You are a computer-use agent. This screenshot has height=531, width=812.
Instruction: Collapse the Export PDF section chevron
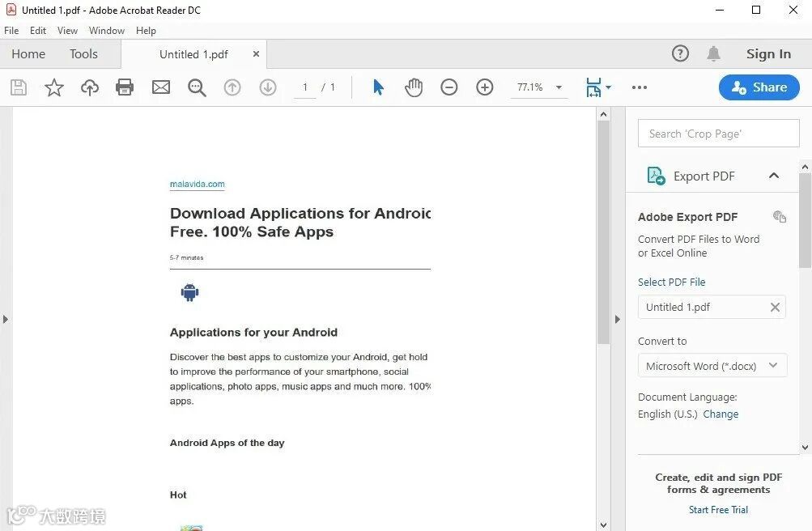point(774,176)
